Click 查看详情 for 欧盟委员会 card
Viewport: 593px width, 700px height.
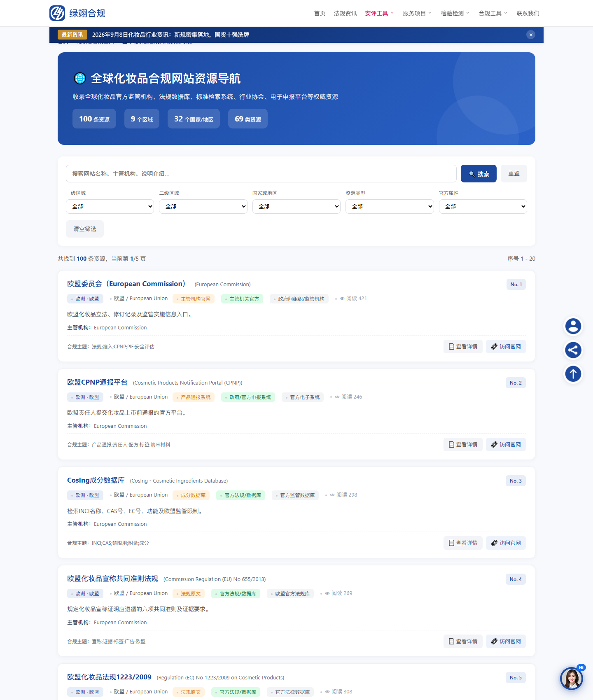pyautogui.click(x=463, y=347)
